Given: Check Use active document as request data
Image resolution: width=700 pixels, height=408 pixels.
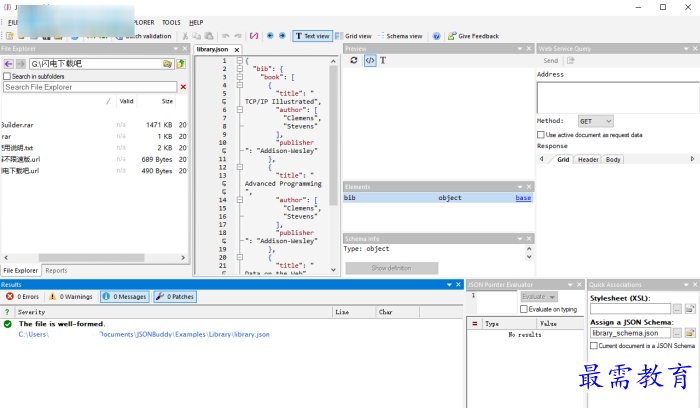Looking at the screenshot, I should click(x=541, y=135).
